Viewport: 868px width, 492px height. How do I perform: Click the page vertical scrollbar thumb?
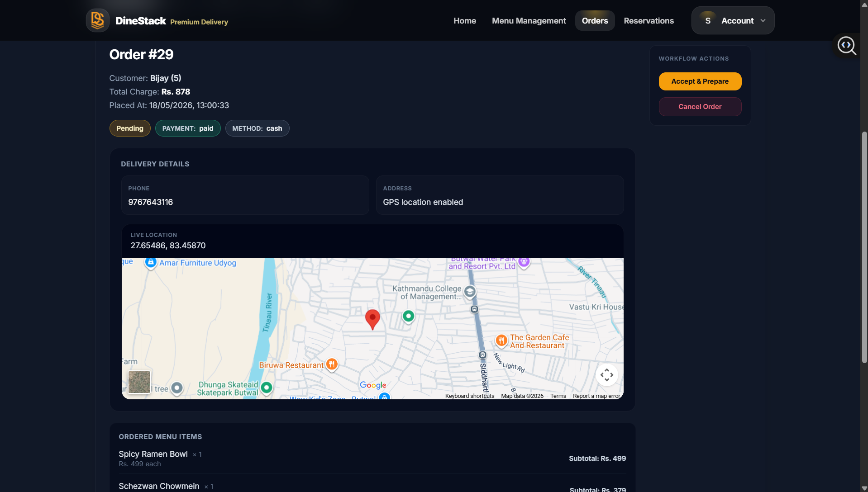click(864, 247)
